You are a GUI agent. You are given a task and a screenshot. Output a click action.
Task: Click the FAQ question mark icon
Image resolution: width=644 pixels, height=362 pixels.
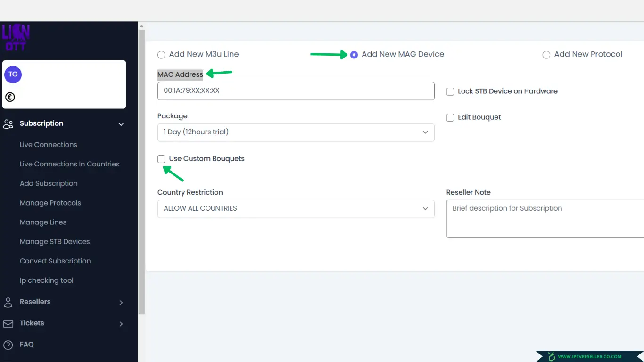(x=8, y=345)
